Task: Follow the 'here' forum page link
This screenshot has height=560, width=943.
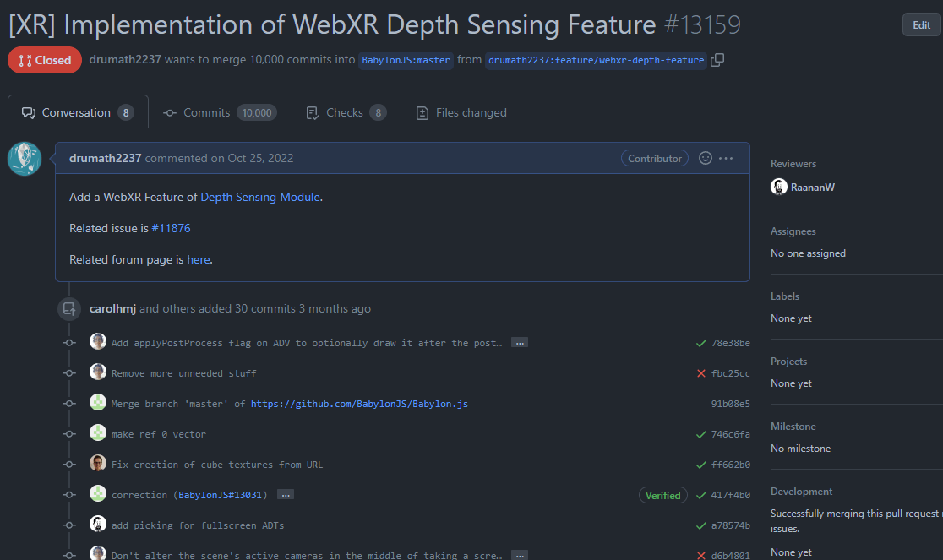Action: point(199,259)
